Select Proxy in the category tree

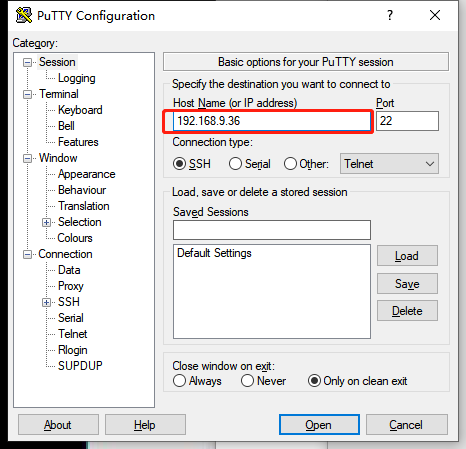pyautogui.click(x=71, y=286)
